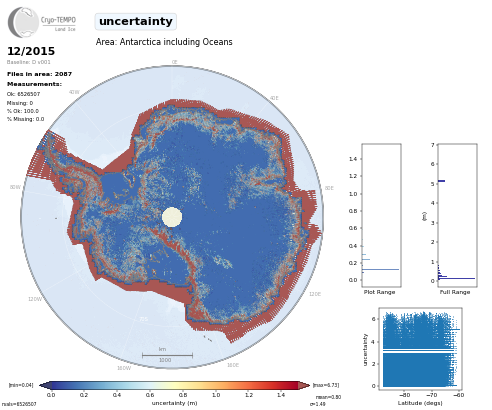Click the Cryo-TEMPO globe logo
The height and width of the screenshot is (410, 492).
click(23, 22)
